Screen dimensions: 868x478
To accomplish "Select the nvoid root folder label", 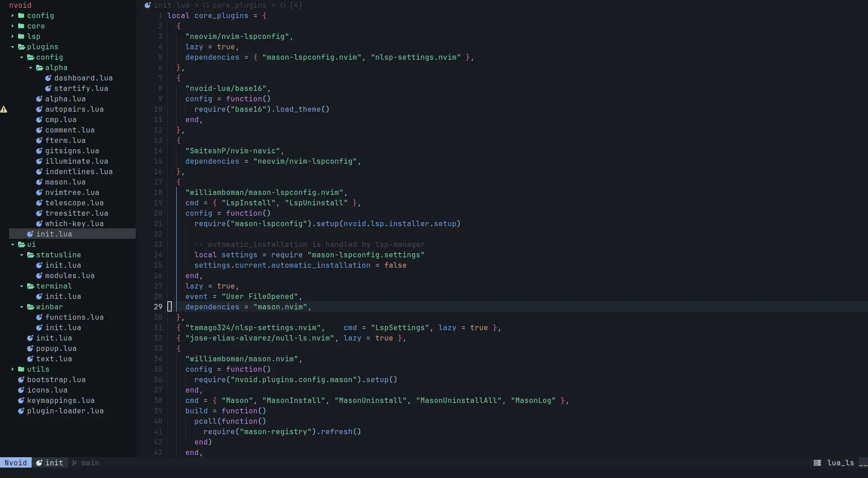I will click(20, 5).
